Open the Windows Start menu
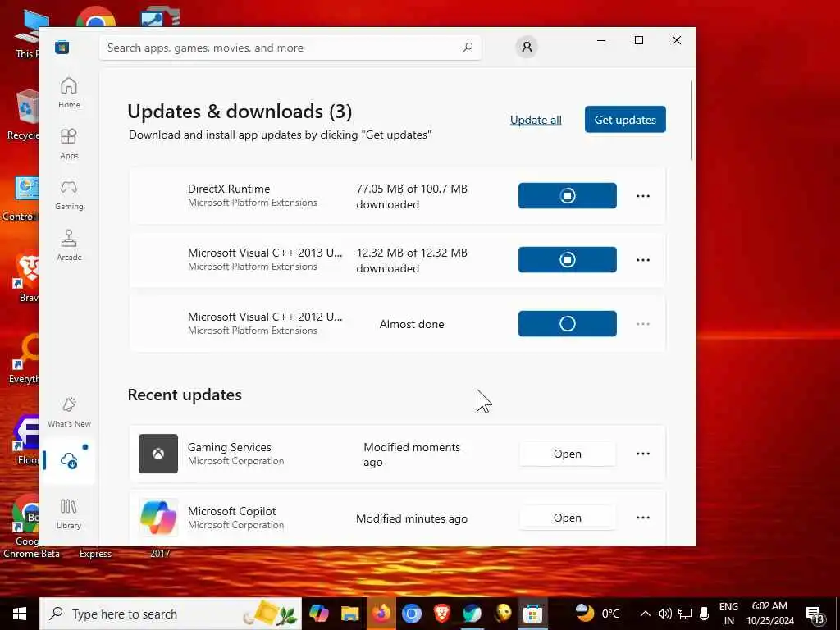Image resolution: width=840 pixels, height=630 pixels. coord(20,614)
